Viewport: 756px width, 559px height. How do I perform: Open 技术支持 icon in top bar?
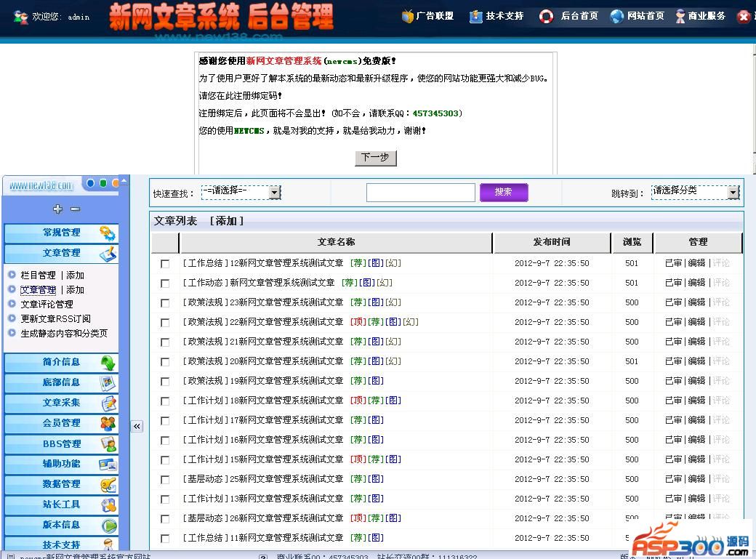[x=476, y=16]
